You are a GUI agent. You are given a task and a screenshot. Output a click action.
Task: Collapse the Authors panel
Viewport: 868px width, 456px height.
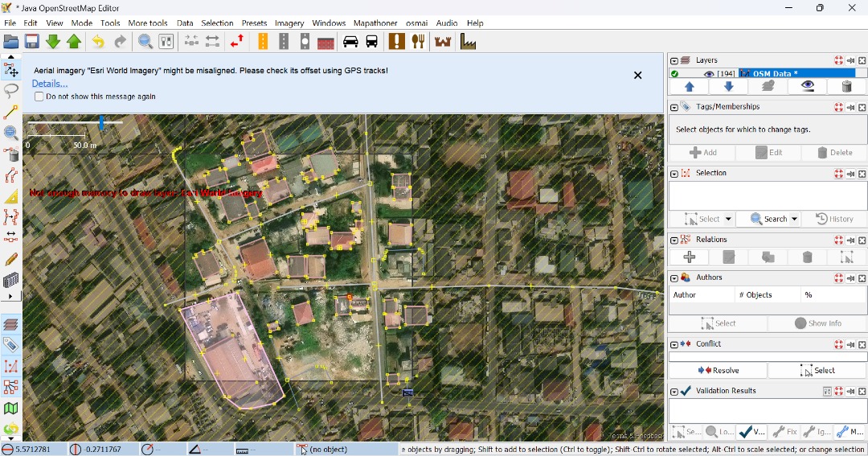(674, 277)
